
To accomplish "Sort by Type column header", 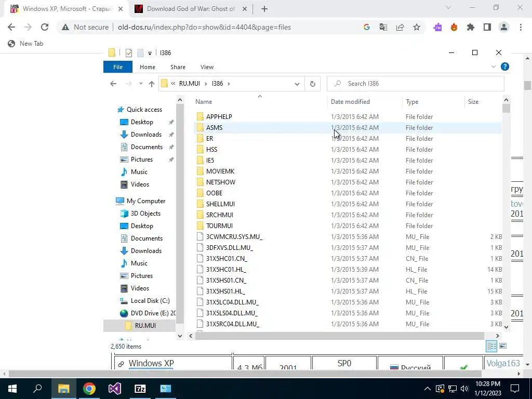I will (x=412, y=101).
